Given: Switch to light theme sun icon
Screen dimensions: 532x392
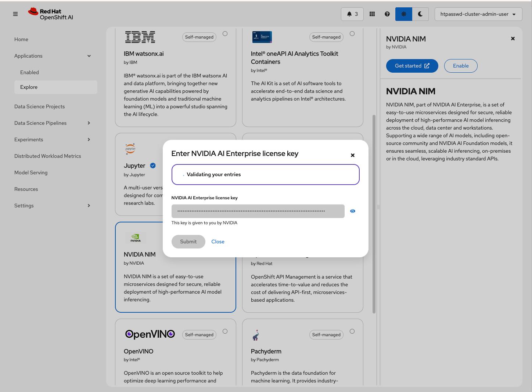Looking at the screenshot, I should (x=403, y=14).
